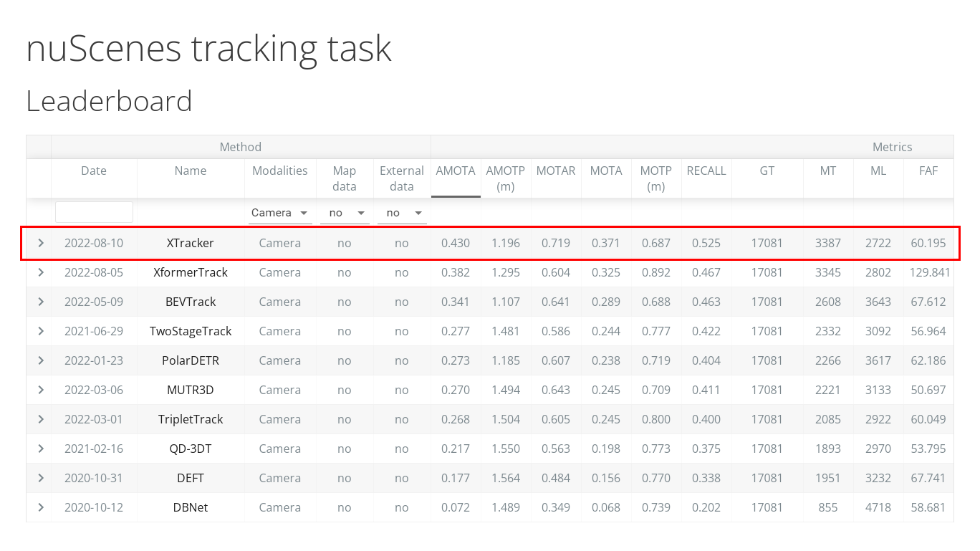Select the QD-3DT name cell
980x551 pixels.
coord(191,449)
